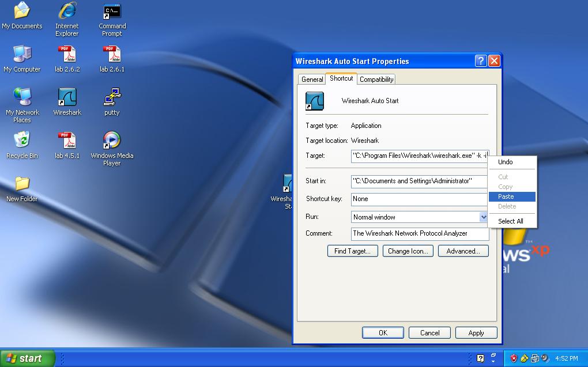
Task: Open the Advanced shortcut settings
Action: click(463, 251)
